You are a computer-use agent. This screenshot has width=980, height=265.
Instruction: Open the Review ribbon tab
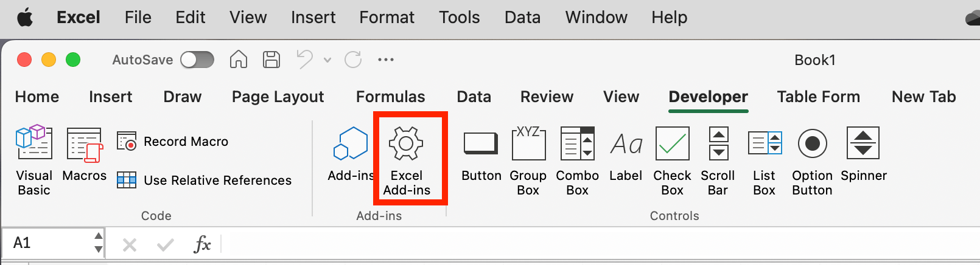coord(547,97)
